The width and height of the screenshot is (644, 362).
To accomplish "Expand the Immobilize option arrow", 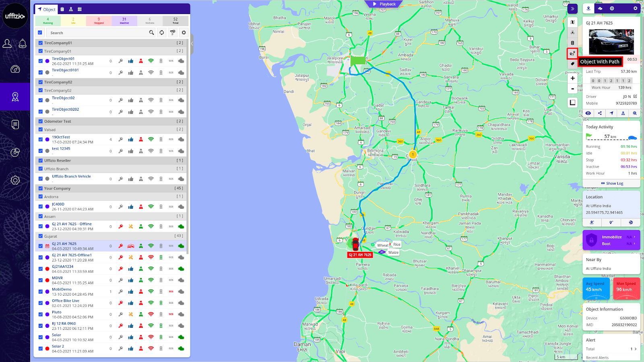I will pos(634,237).
